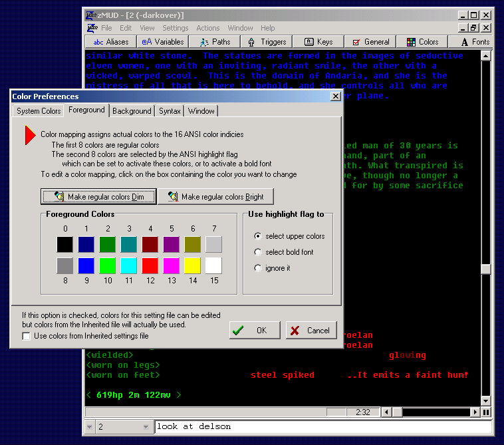Switch to the Window tab in Color Preferences
The width and height of the screenshot is (504, 445).
(201, 111)
